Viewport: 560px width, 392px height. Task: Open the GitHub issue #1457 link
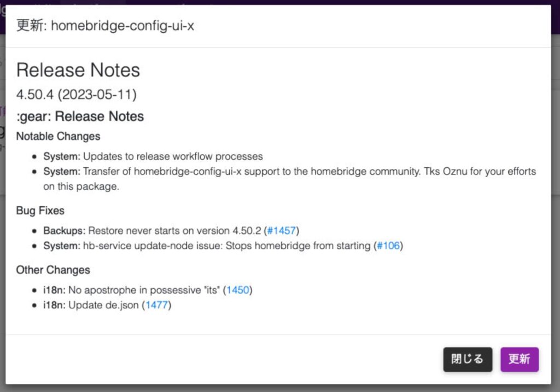283,230
